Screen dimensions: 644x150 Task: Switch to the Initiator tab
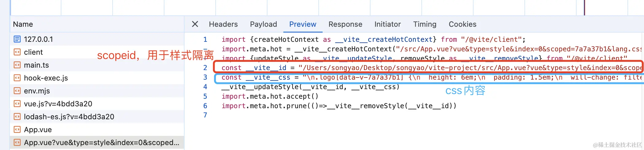pyautogui.click(x=388, y=24)
